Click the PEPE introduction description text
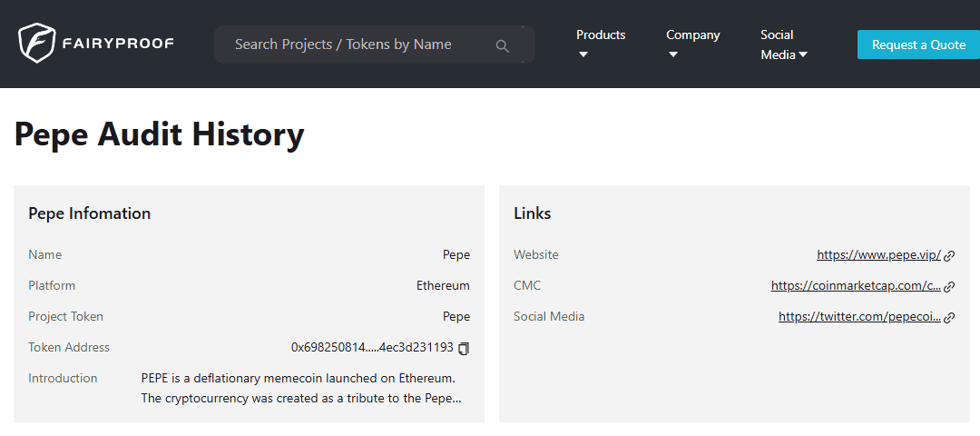Viewport: 980px width, 436px height. (x=302, y=389)
